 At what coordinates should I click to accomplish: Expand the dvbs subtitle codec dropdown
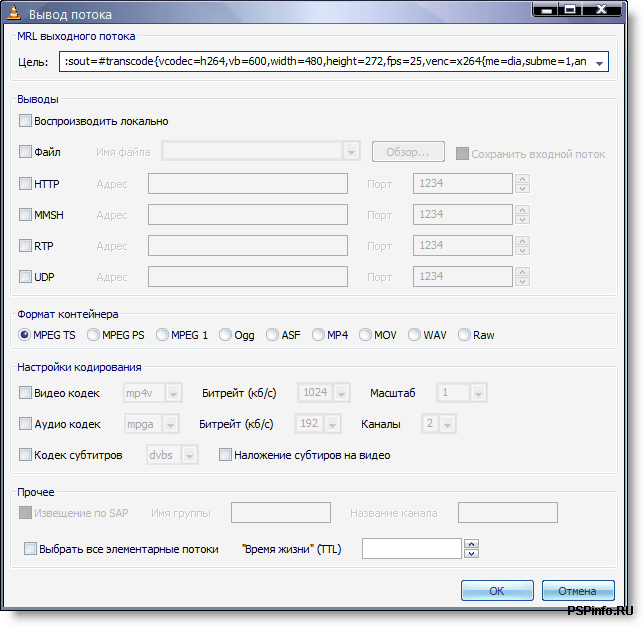(x=189, y=455)
